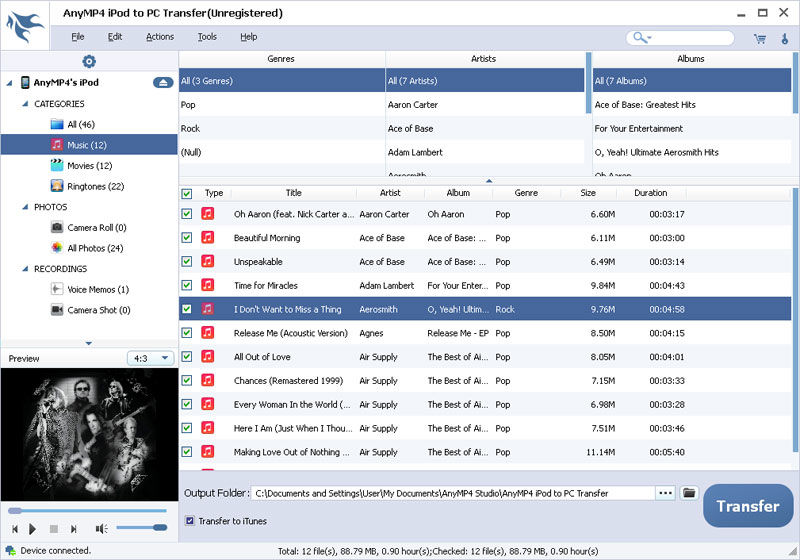
Task: Filter by Adam Lambert artist
Action: point(485,152)
